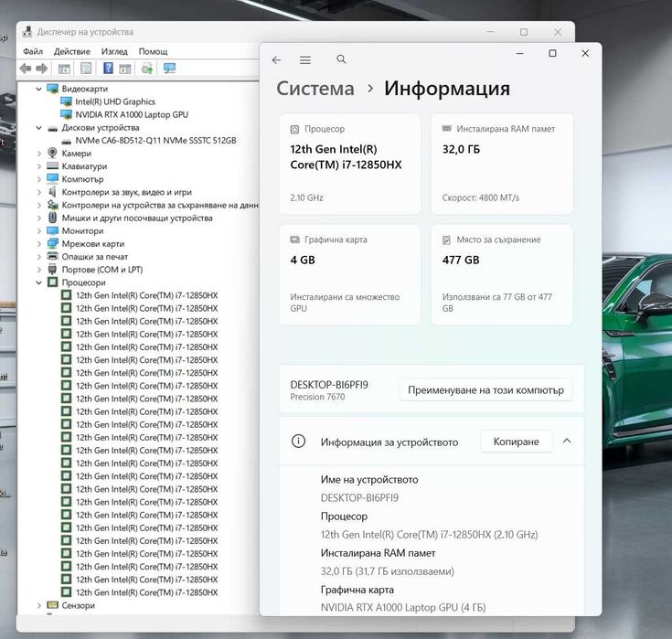Collapse the Дискови устройства category
The width and height of the screenshot is (672, 639).
point(38,127)
